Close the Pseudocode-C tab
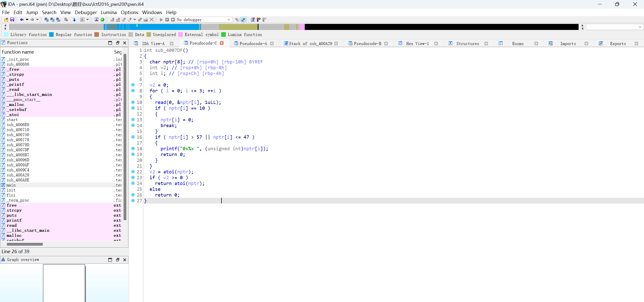644x302 pixels. point(222,43)
